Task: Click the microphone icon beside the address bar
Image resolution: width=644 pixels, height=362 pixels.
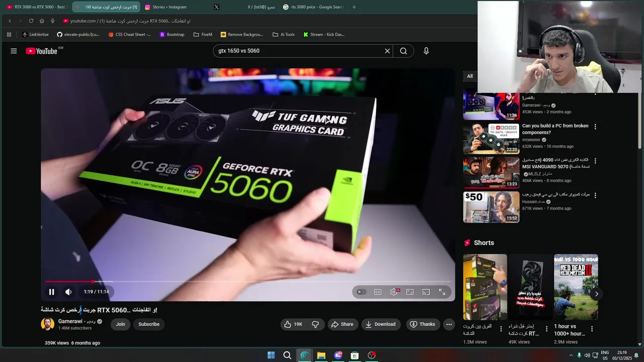Action: (x=52, y=21)
